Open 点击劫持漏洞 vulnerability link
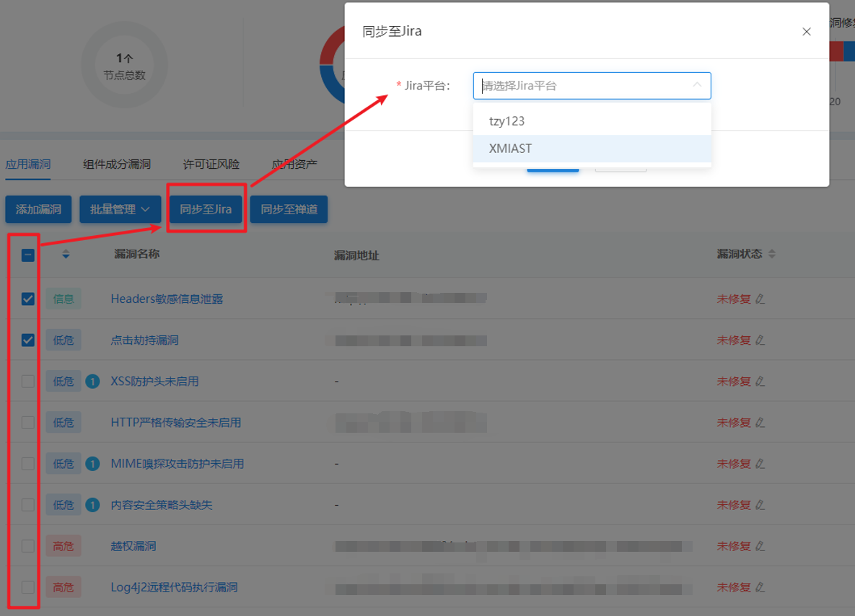The image size is (855, 616). pos(144,340)
